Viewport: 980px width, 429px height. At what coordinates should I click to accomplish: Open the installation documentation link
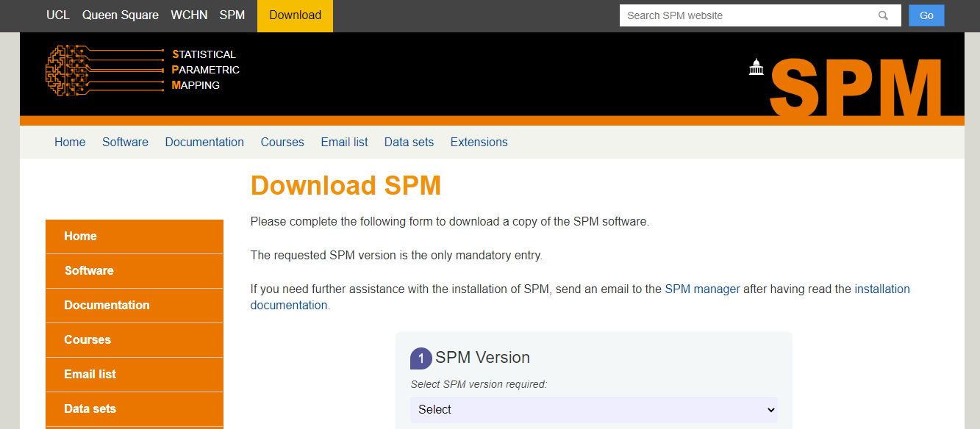tap(880, 289)
